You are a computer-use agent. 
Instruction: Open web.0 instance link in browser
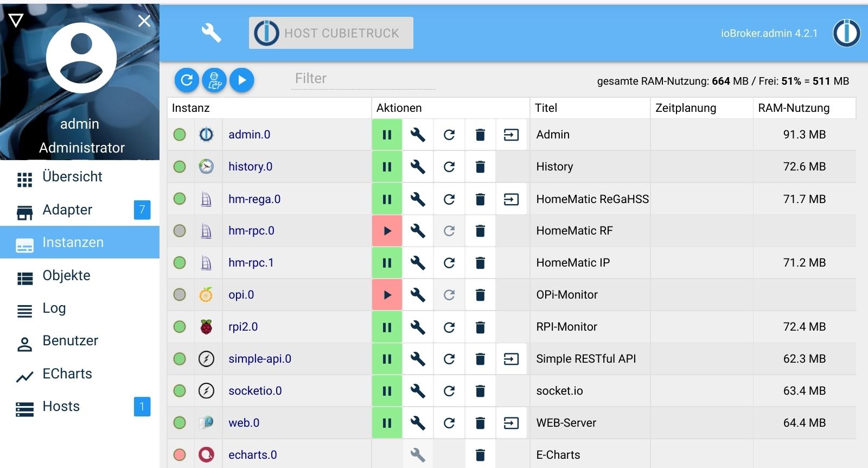[511, 423]
